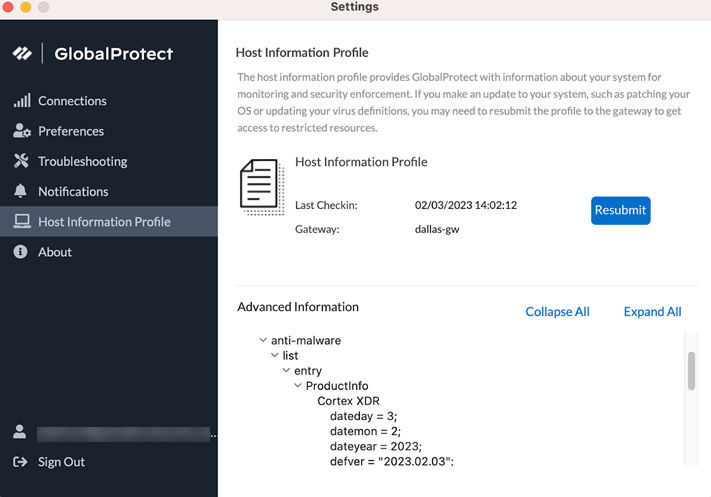Click the user account avatar icon
Screen dimensions: 711x497
(20, 432)
